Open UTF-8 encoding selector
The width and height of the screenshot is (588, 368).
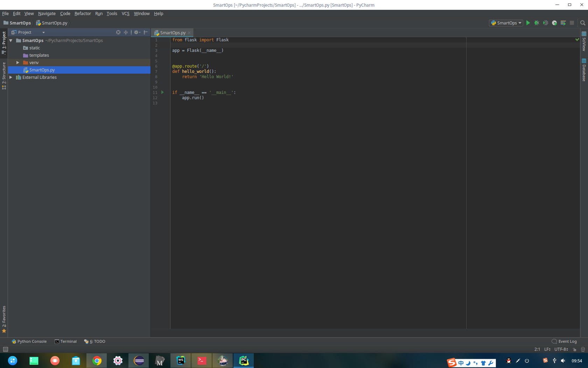pos(561,349)
